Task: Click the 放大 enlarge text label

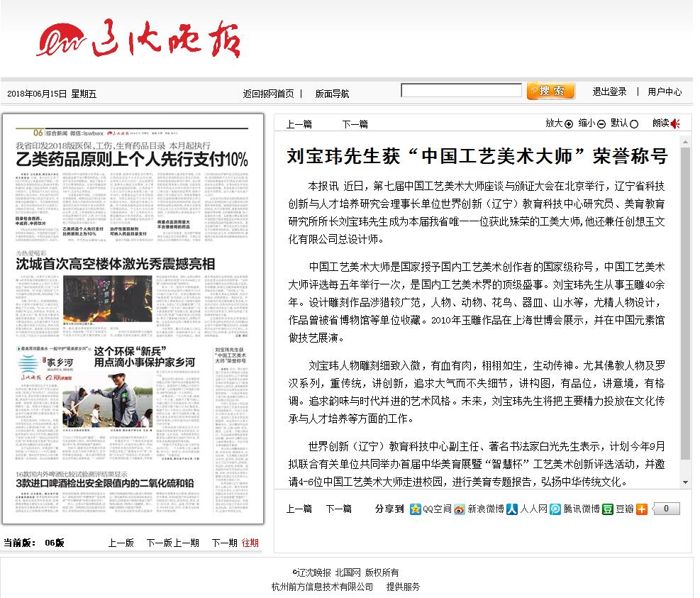Action: (554, 123)
